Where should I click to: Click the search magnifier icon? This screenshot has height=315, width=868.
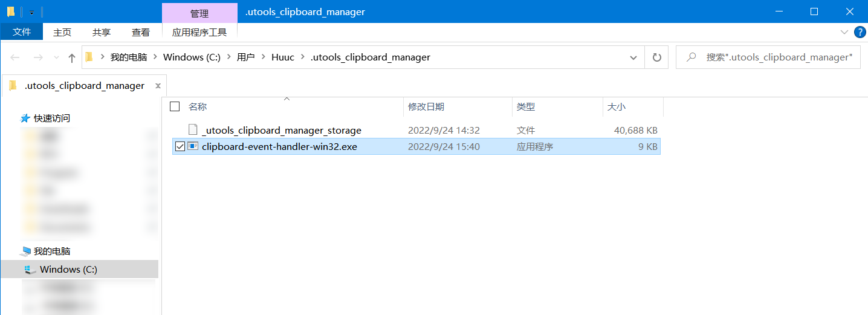coord(691,57)
